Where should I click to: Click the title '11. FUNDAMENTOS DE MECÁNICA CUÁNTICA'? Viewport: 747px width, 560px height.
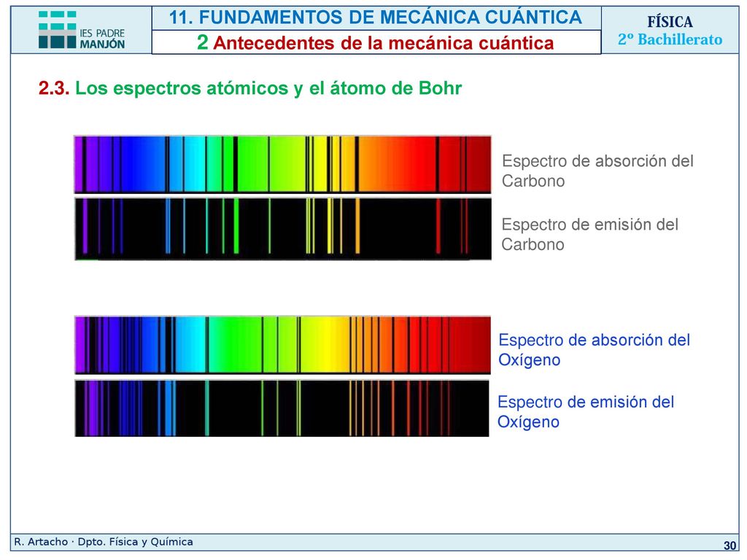point(376,17)
